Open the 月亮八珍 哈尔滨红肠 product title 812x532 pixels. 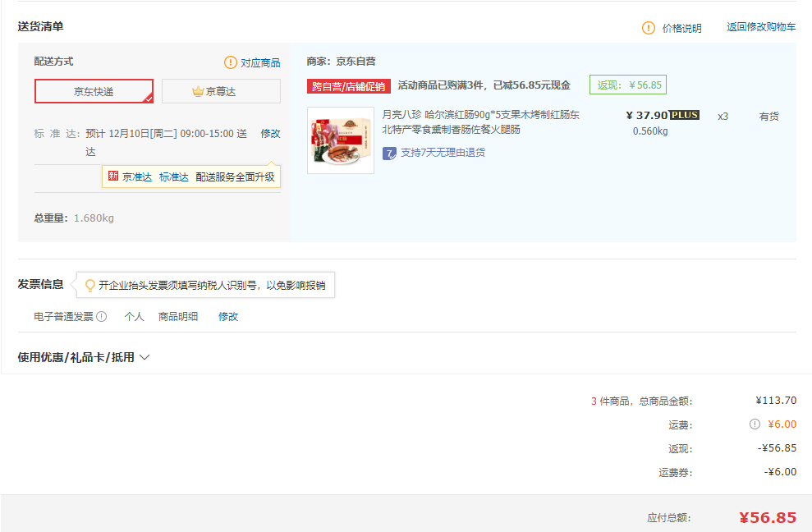click(481, 122)
